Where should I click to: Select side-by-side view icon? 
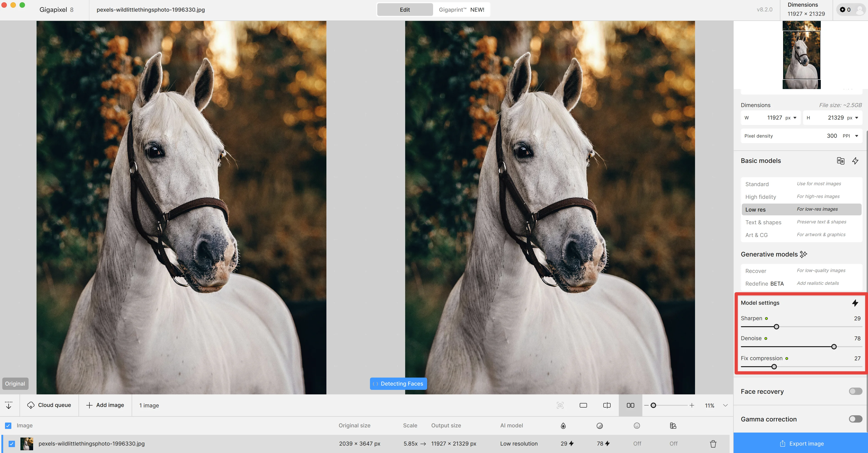tap(630, 405)
